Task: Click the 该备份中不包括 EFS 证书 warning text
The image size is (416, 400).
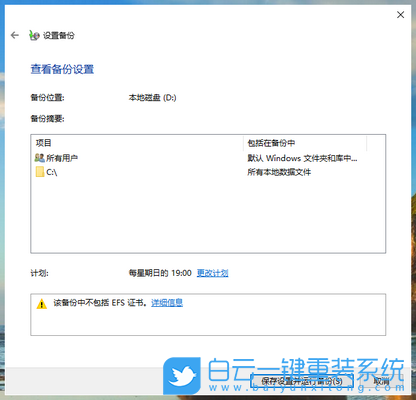Action: 100,303
